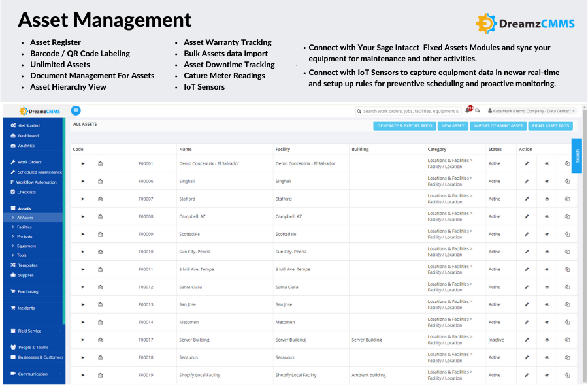The height and width of the screenshot is (392, 588).
Task: Open Work Orders in sidebar
Action: point(29,162)
